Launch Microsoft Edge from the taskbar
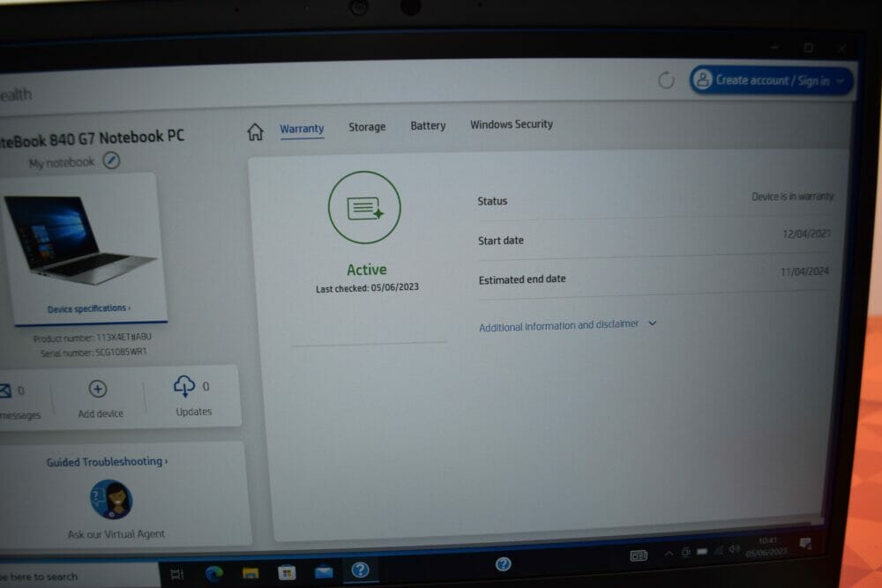 tap(213, 573)
